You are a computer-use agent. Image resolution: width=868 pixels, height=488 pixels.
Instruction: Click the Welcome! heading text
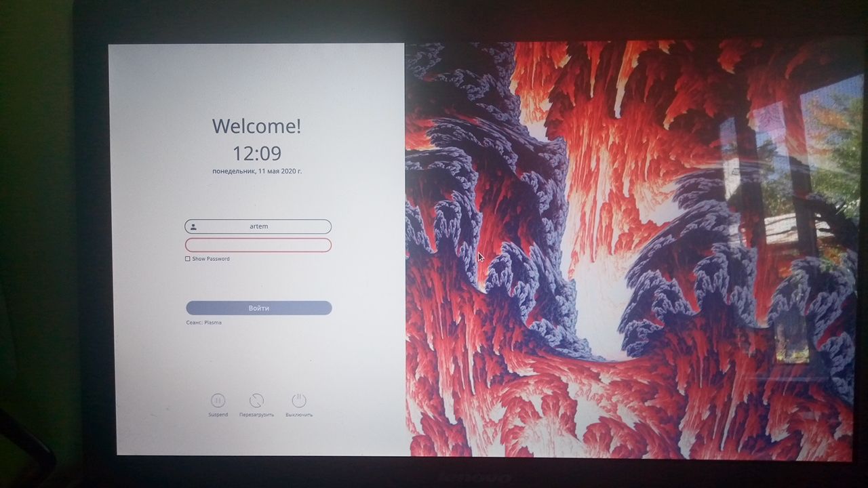point(256,126)
